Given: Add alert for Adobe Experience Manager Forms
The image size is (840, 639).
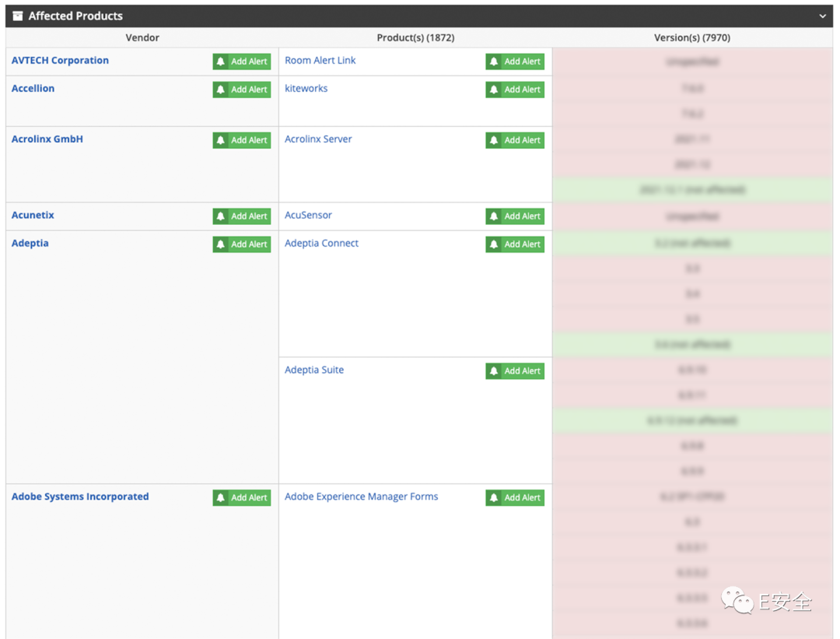Looking at the screenshot, I should (x=515, y=498).
